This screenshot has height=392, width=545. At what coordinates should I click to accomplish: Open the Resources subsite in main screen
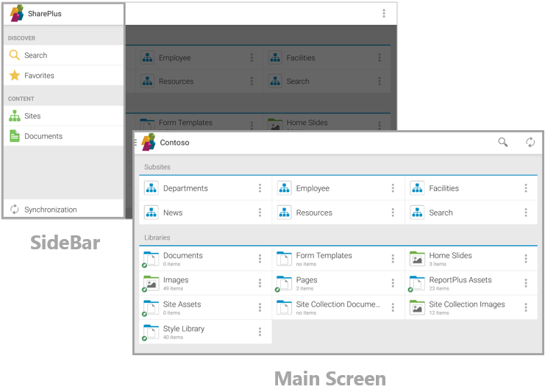[x=314, y=213]
